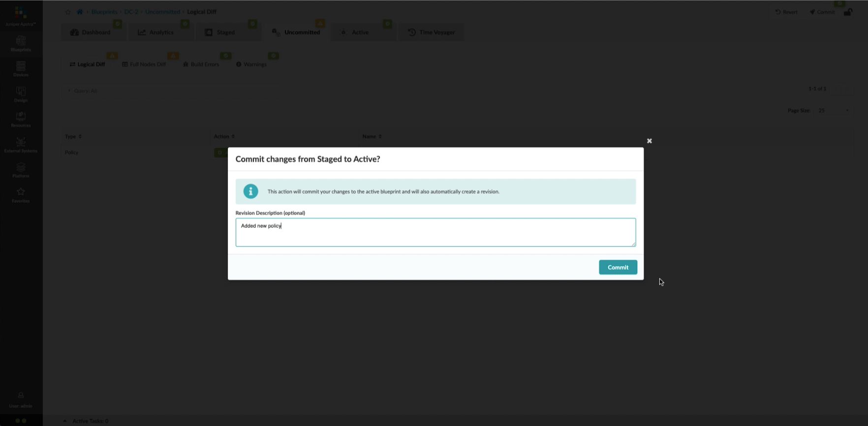The width and height of the screenshot is (868, 426).
Task: Expand the Query: All filter
Action: pyautogui.click(x=83, y=91)
